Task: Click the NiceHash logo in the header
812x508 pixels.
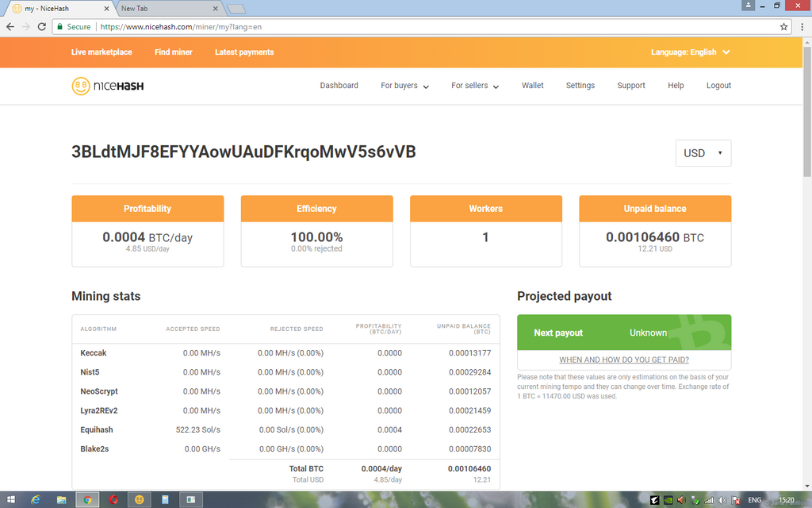Action: (108, 86)
